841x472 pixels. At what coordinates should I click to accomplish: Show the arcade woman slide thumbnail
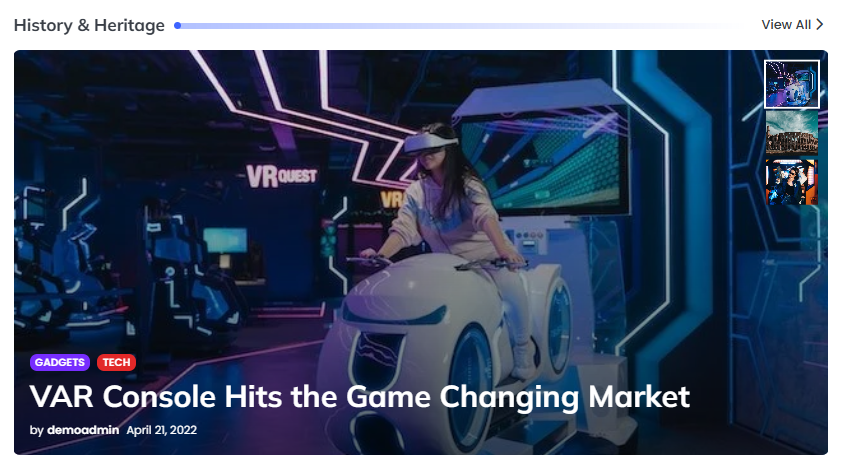(792, 182)
